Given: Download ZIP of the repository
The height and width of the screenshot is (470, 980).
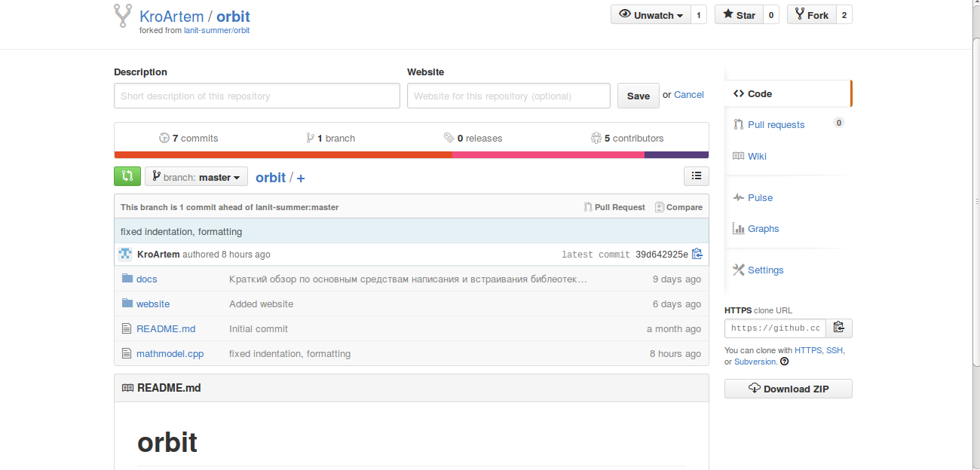Looking at the screenshot, I should (788, 389).
